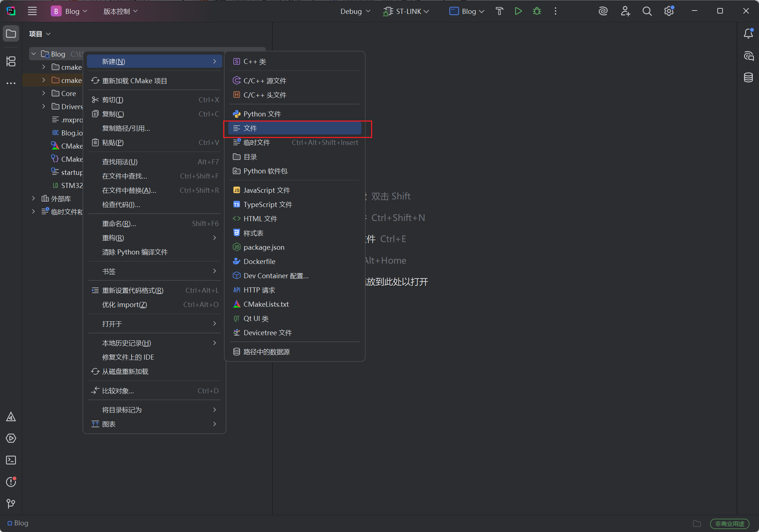Click the IDE settings gear icon
This screenshot has height=532, width=759.
point(669,11)
